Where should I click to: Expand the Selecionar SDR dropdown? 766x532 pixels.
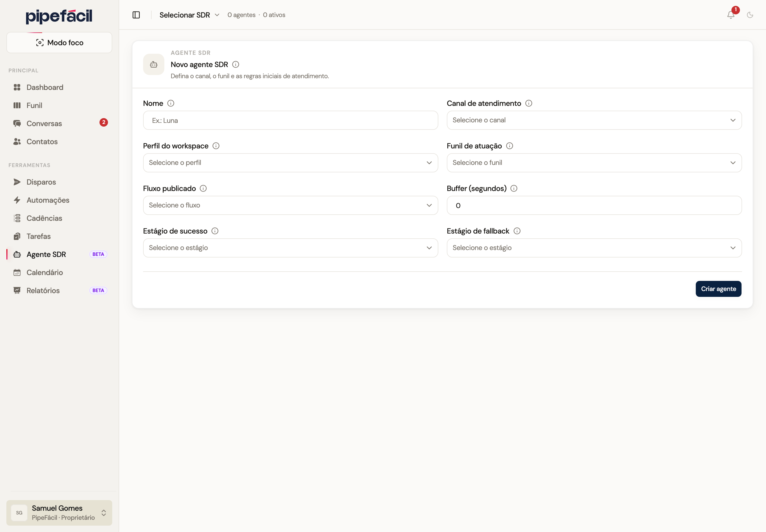(x=189, y=15)
